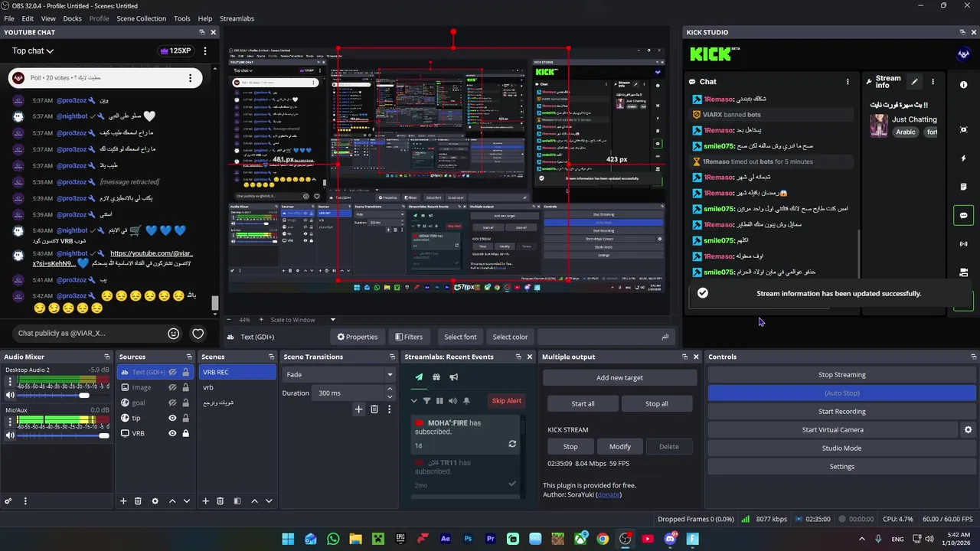Hide the tip source eye icon
980x551 pixels.
click(x=172, y=418)
